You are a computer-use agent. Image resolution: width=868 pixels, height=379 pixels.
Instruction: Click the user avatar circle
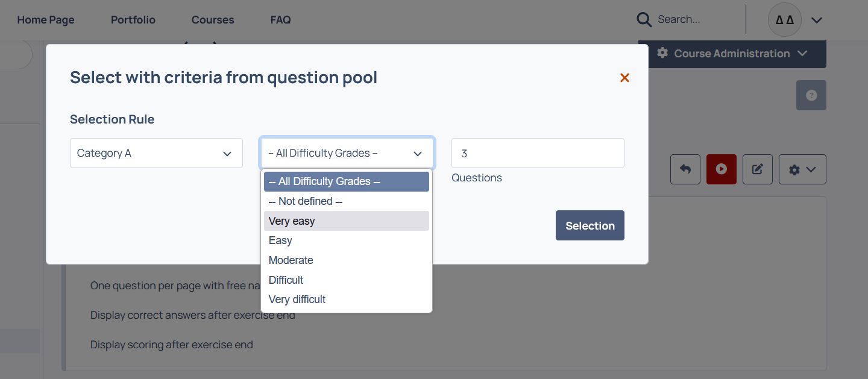[x=785, y=20]
